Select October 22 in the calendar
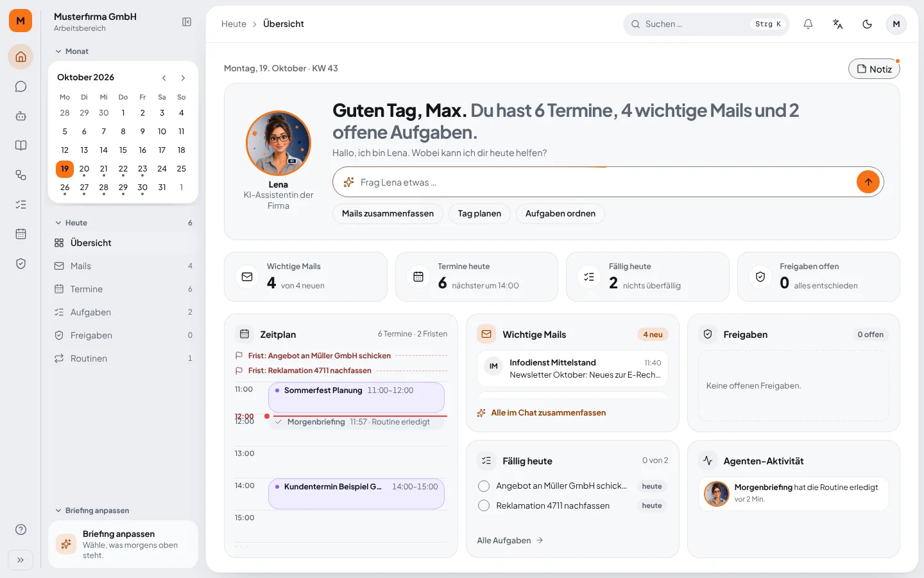The width and height of the screenshot is (924, 578). pyautogui.click(x=123, y=169)
